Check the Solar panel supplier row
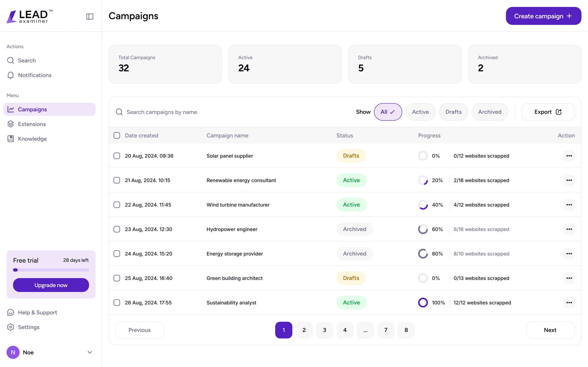The width and height of the screenshot is (588, 367). click(x=117, y=156)
